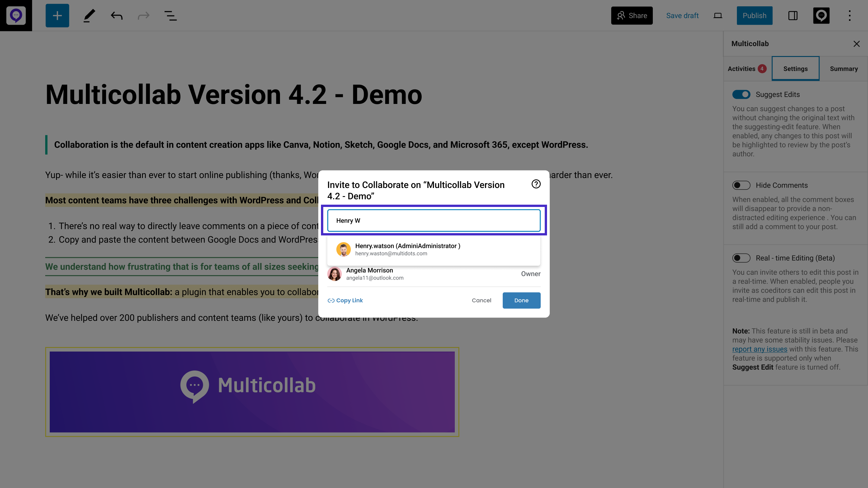868x488 pixels.
Task: Publish the post
Action: [x=754, y=15]
